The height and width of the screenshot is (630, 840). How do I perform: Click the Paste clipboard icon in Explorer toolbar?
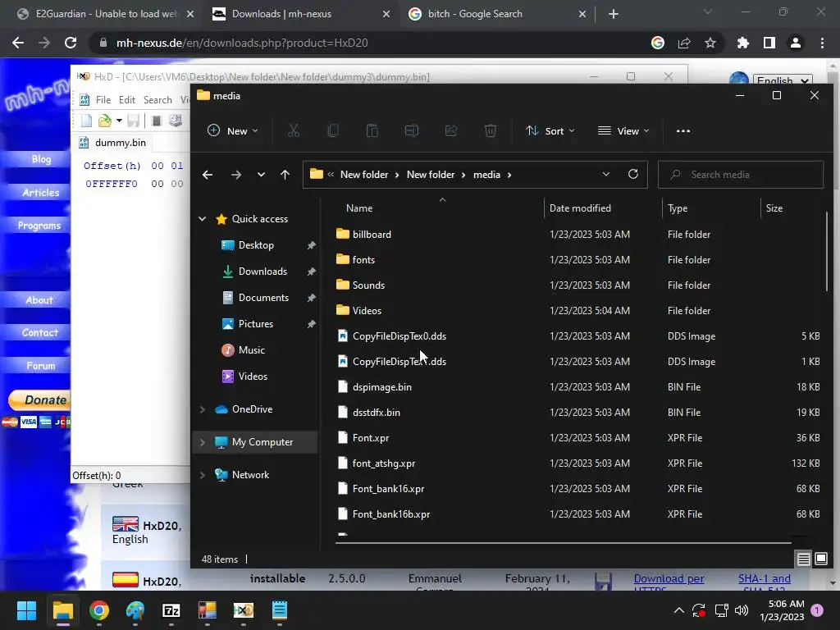(x=372, y=130)
